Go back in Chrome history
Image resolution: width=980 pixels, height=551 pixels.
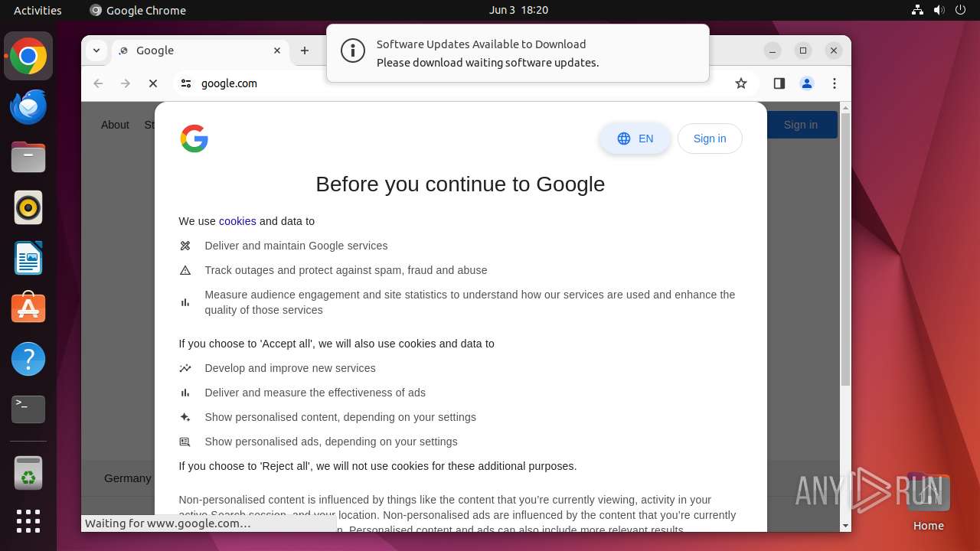pos(98,83)
